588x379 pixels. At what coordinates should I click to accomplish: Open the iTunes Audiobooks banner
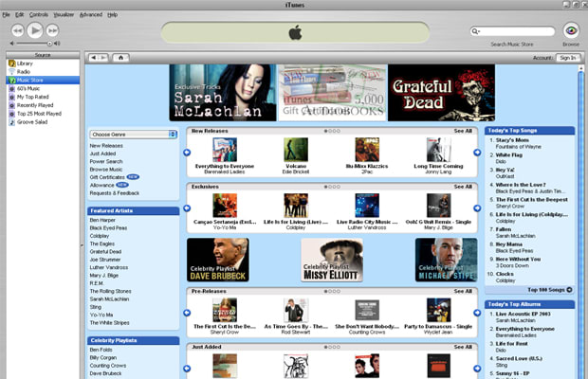click(x=332, y=93)
